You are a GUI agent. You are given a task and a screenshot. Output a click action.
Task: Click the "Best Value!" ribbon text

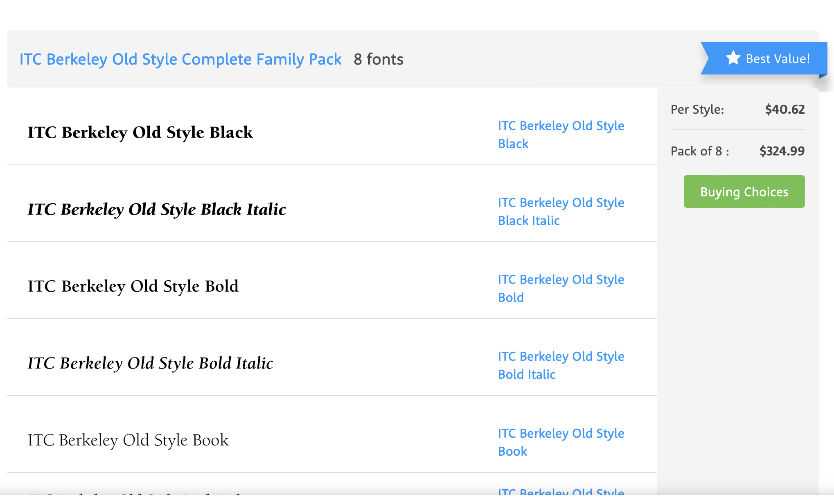coord(778,59)
